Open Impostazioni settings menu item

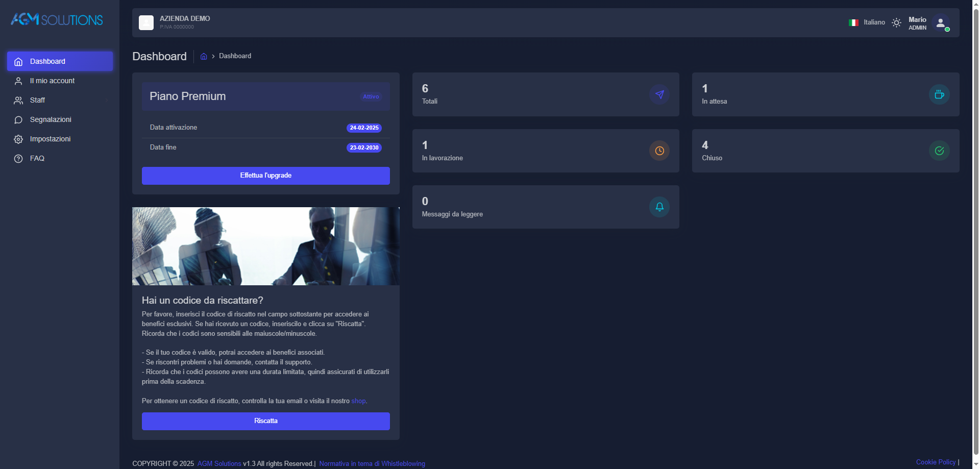tap(50, 139)
